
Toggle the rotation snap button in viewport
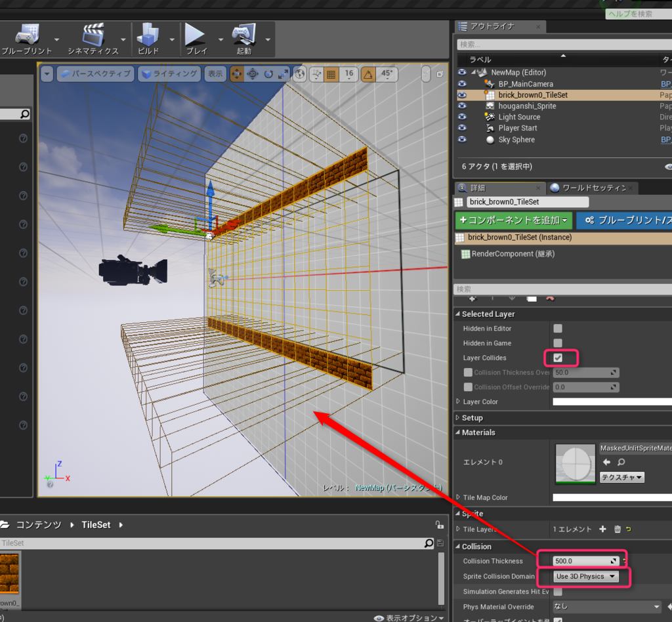click(368, 74)
